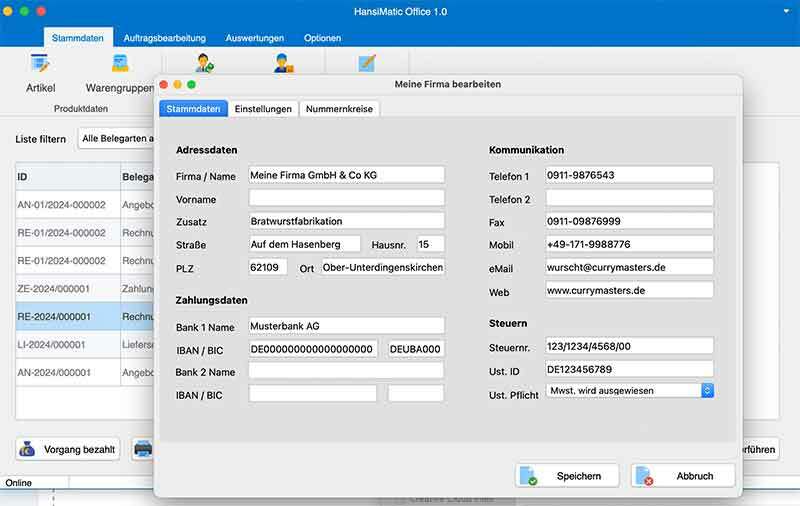Click into the Vorname input field
The image size is (800, 506).
(x=346, y=198)
